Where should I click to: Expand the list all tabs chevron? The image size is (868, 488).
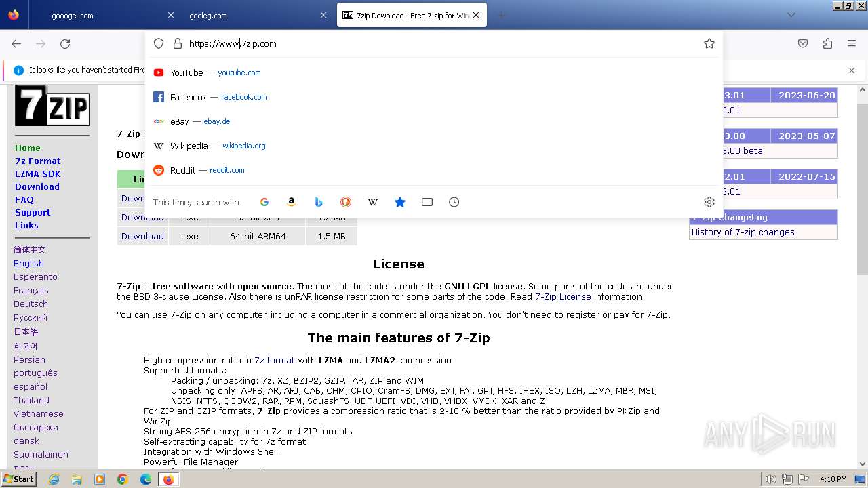791,15
